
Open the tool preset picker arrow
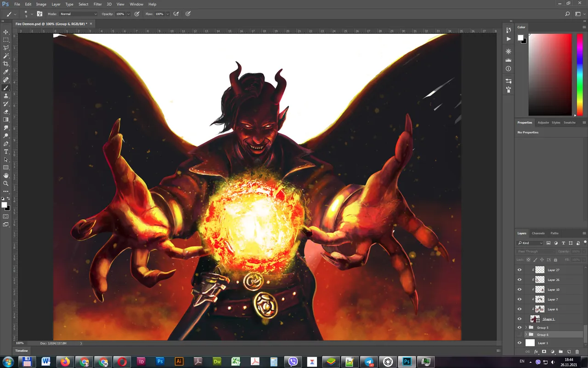click(15, 14)
